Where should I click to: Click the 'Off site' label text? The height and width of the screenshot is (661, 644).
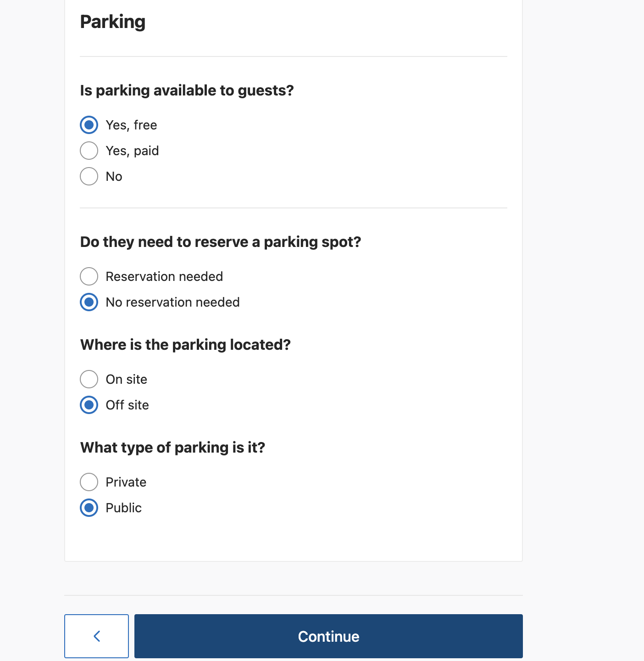[127, 405]
